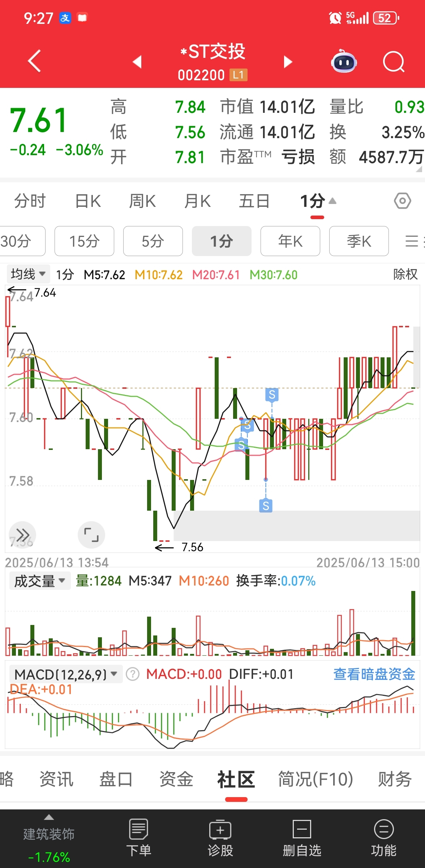Open the 资讯 news tab
This screenshot has height=868, width=425.
(56, 779)
